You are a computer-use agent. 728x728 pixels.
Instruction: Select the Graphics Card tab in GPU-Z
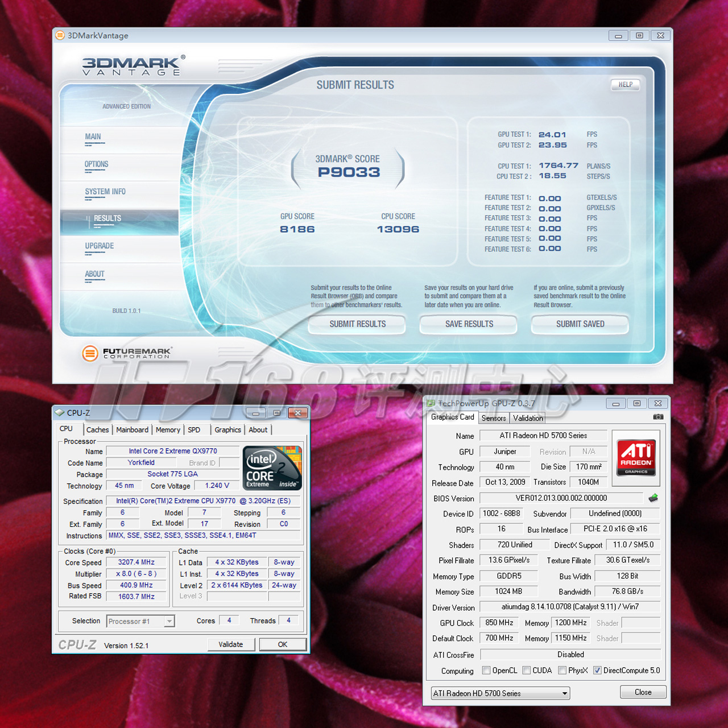(453, 417)
